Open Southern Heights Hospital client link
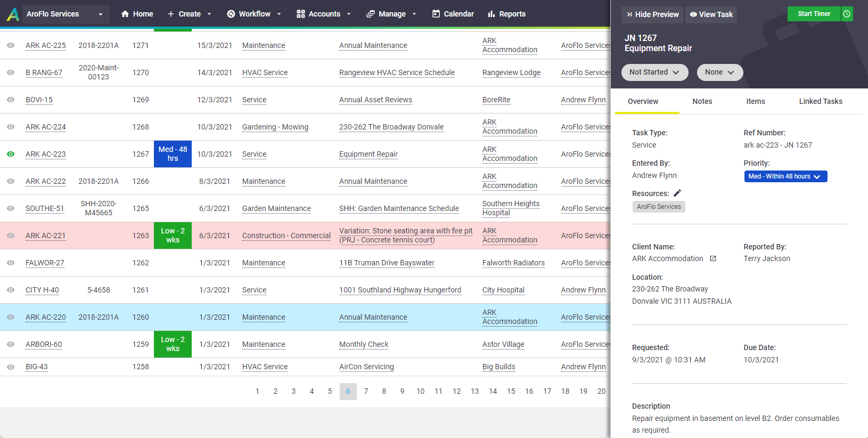The height and width of the screenshot is (438, 868). 511,208
